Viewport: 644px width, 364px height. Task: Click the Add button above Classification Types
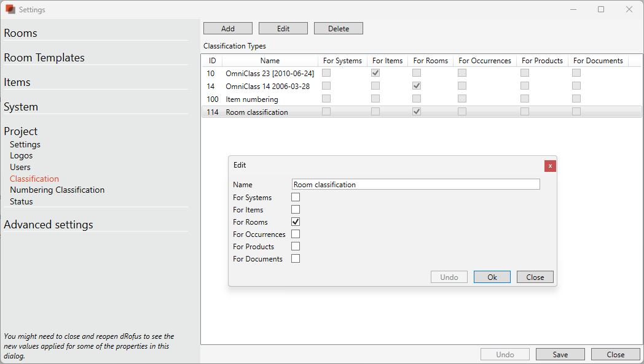click(x=227, y=28)
